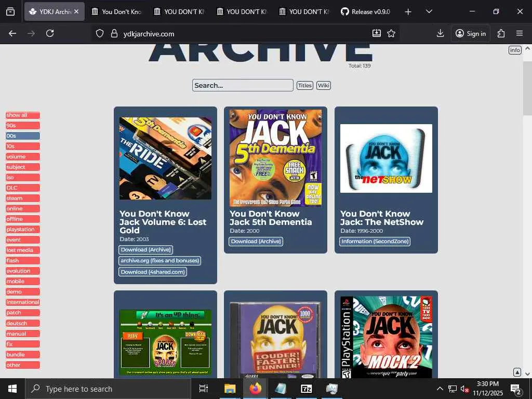This screenshot has width=532, height=399.
Task: Click archive.org (fixes and bonuses) link
Action: [160, 261]
